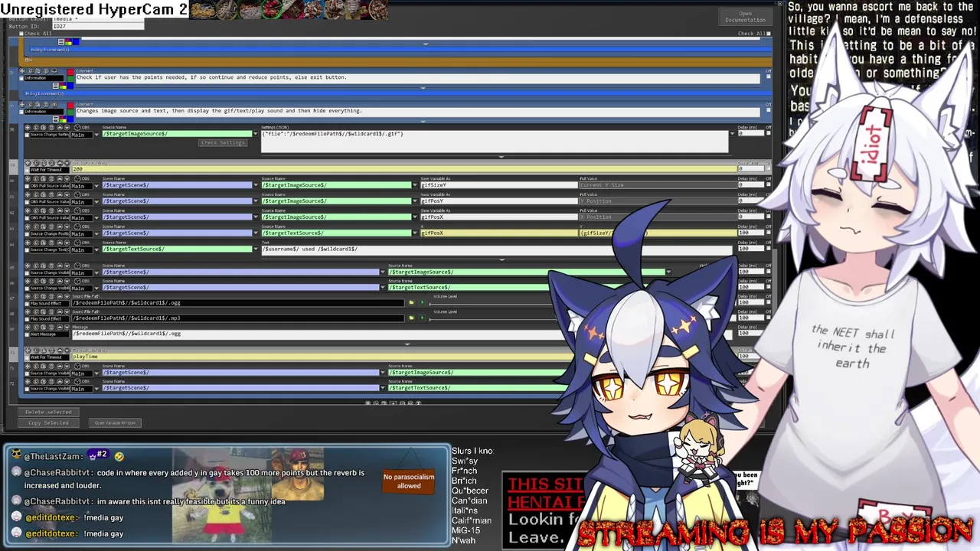
Task: Click Delay field on the Source Change Settings row
Action: 750,134
